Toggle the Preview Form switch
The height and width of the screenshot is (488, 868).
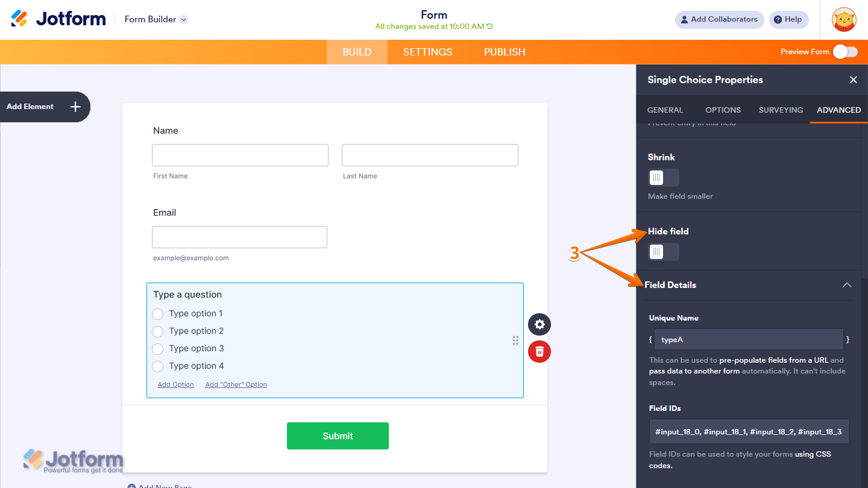point(845,52)
